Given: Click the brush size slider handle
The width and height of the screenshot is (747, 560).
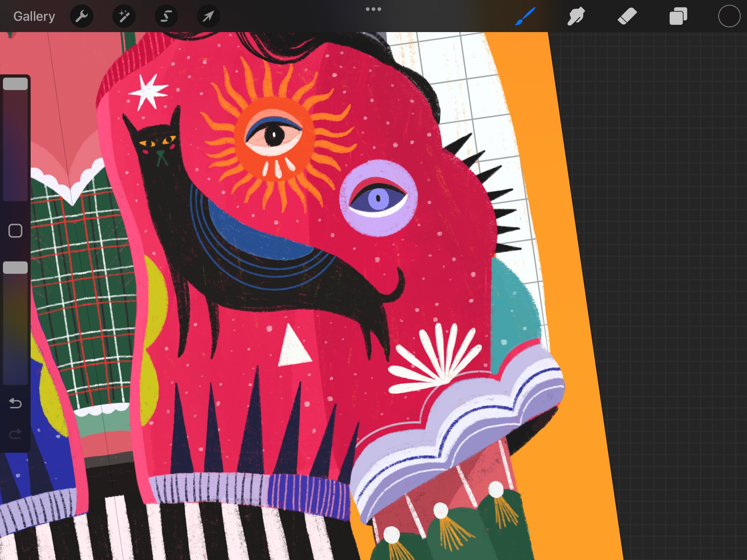Looking at the screenshot, I should click(15, 84).
